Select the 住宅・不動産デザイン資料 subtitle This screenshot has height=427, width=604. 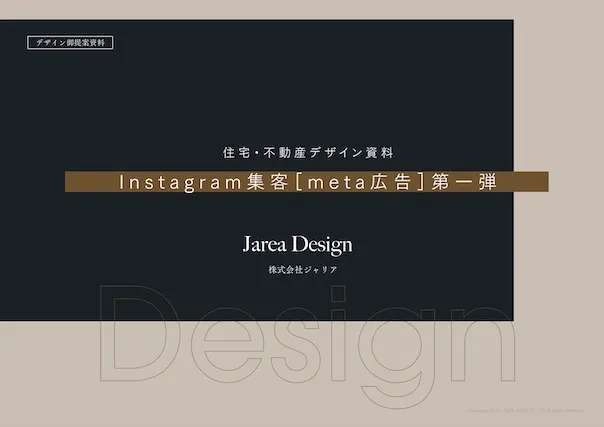pos(308,153)
